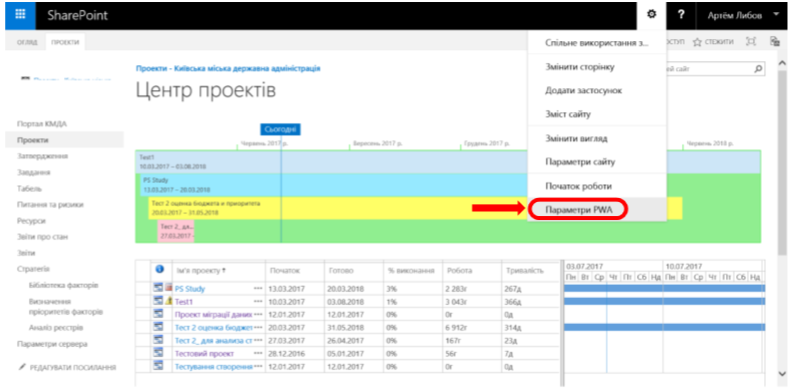
Task: Click the search magnifier icon
Action: (x=758, y=69)
